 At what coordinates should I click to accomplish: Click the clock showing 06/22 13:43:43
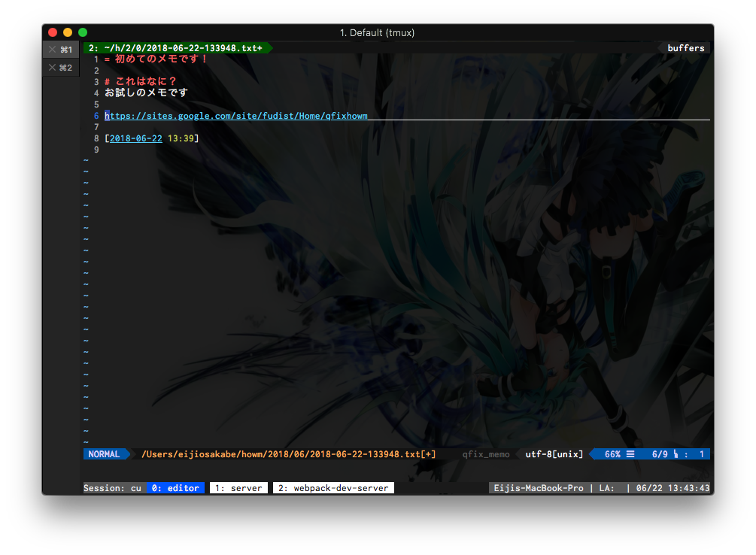[x=672, y=487]
